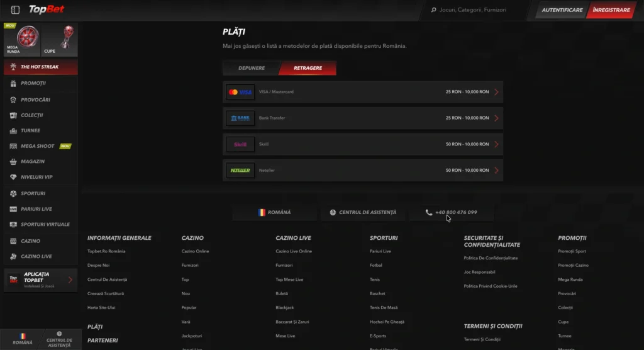The width and height of the screenshot is (644, 350).
Task: Click the Cazino Live dealer icon
Action: coord(13,256)
